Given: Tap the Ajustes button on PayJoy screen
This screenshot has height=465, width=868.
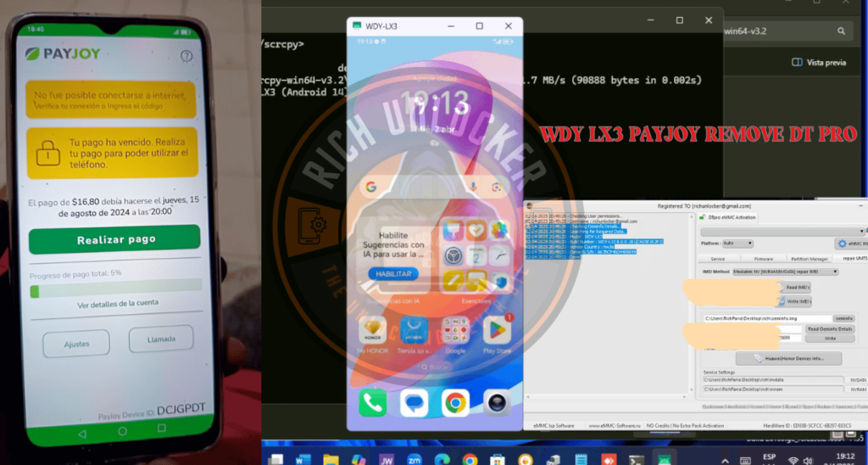Looking at the screenshot, I should pyautogui.click(x=76, y=344).
